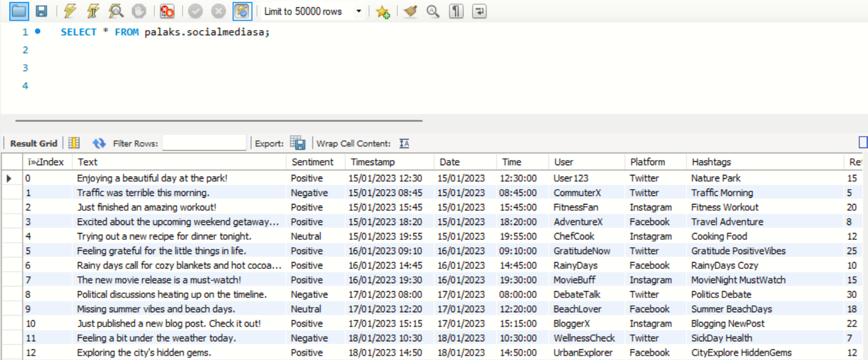Select cell 'Trying out a new recipe for dinner tonight.'
Screen dimensions: 868x360
click(179, 236)
